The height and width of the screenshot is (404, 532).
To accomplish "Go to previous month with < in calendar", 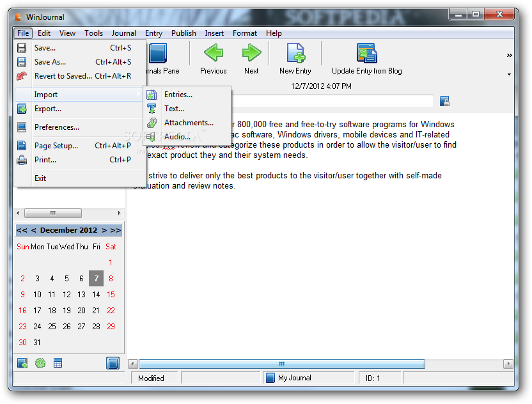I will (x=34, y=230).
